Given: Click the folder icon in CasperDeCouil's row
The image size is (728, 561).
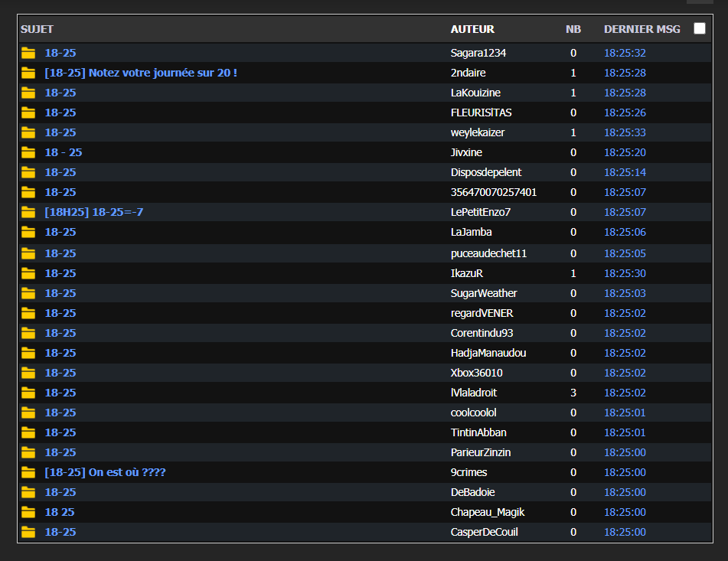Looking at the screenshot, I should [28, 532].
